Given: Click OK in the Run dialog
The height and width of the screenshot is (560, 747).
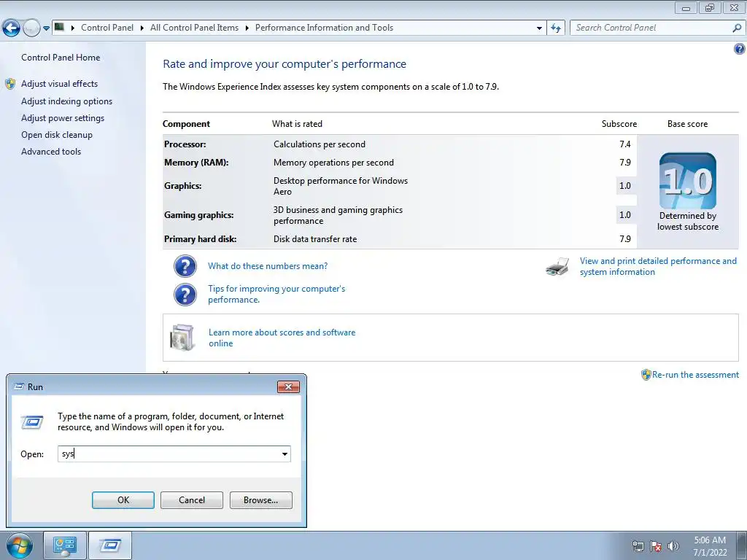Looking at the screenshot, I should (123, 500).
